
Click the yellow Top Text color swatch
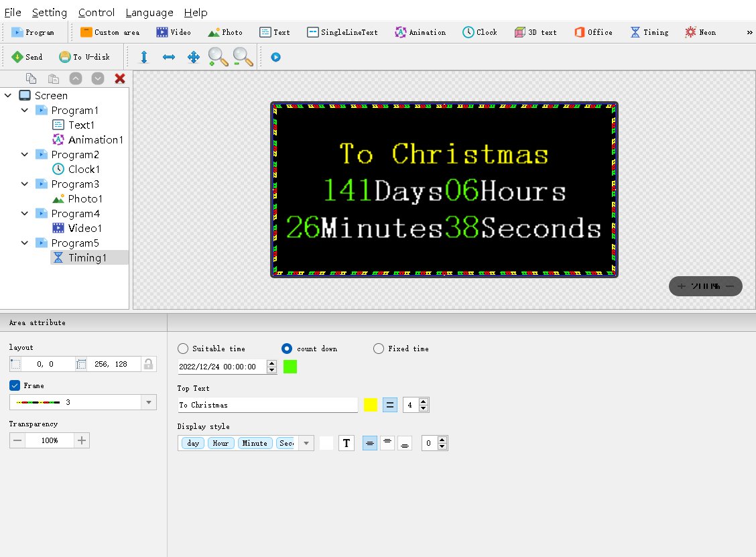point(370,405)
